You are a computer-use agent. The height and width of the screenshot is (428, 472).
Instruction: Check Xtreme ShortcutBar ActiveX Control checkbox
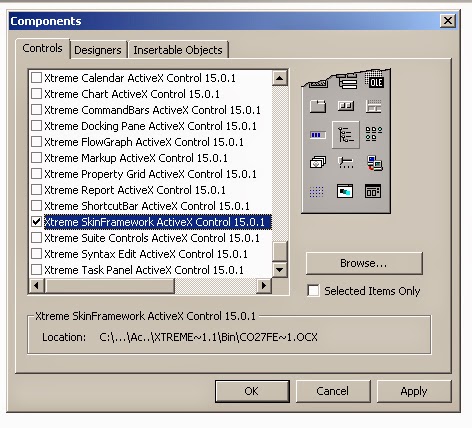tap(36, 206)
